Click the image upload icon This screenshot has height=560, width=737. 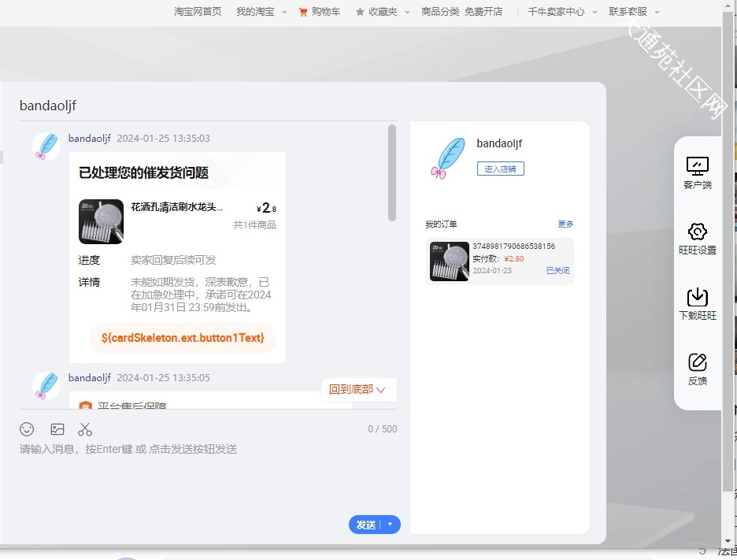(x=57, y=428)
